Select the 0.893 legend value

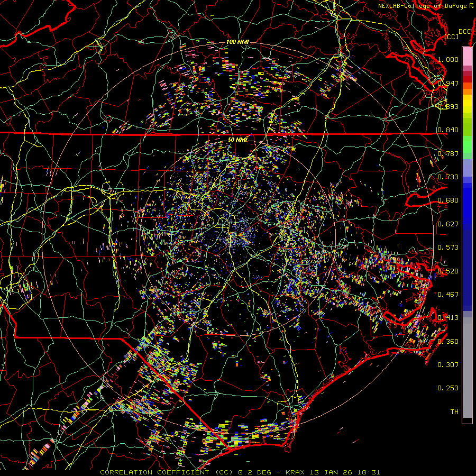click(x=448, y=106)
